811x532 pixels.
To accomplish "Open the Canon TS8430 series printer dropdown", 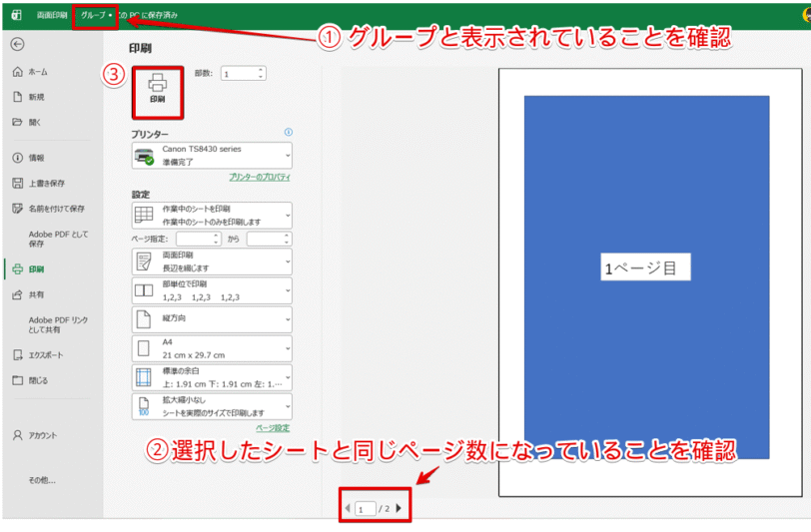I will (x=212, y=156).
